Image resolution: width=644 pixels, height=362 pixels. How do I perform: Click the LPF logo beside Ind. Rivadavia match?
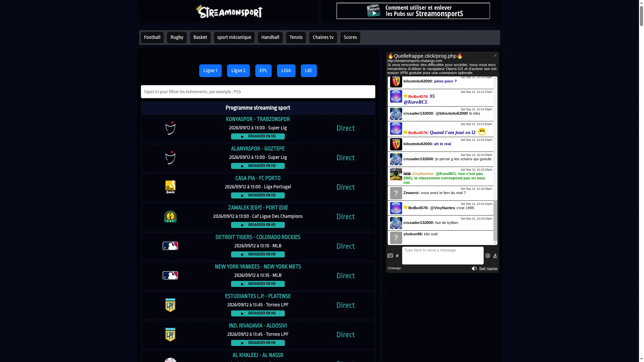[170, 335]
